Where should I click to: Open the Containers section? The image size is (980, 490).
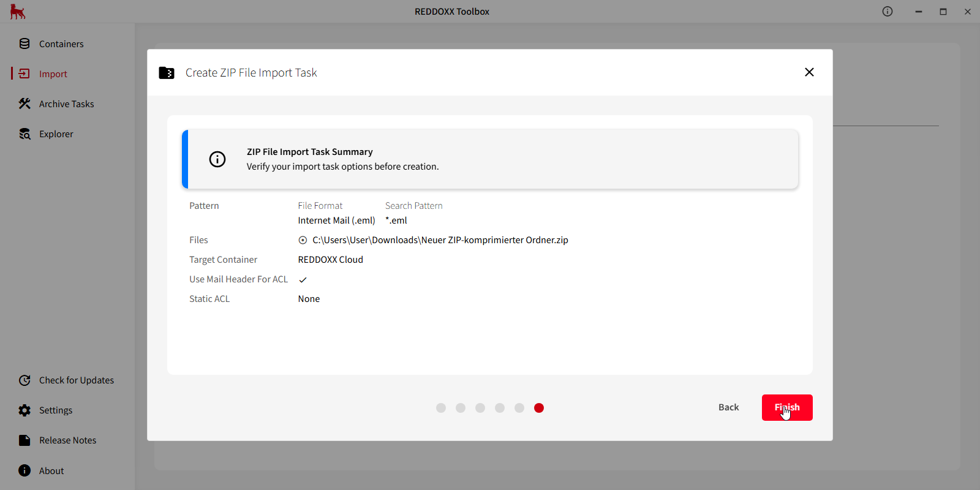point(61,44)
